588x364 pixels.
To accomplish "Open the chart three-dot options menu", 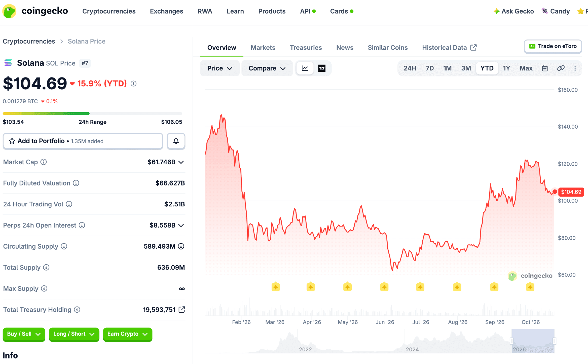I will 575,68.
